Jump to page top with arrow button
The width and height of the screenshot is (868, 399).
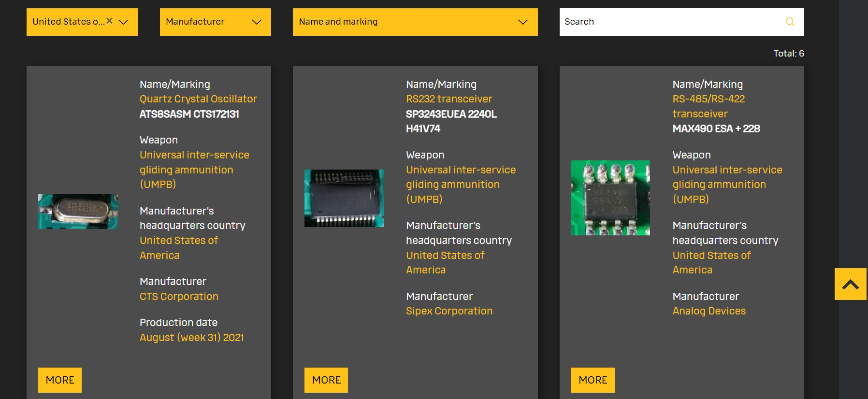click(851, 284)
